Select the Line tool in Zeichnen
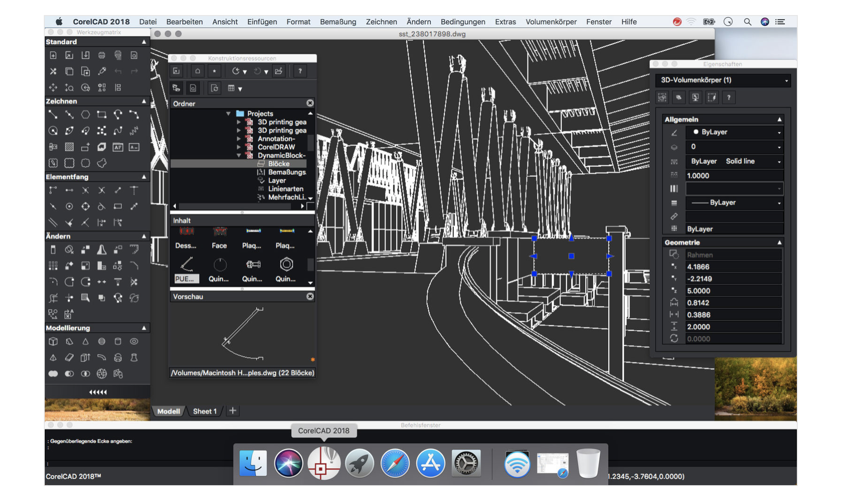The image size is (852, 504). [x=53, y=114]
